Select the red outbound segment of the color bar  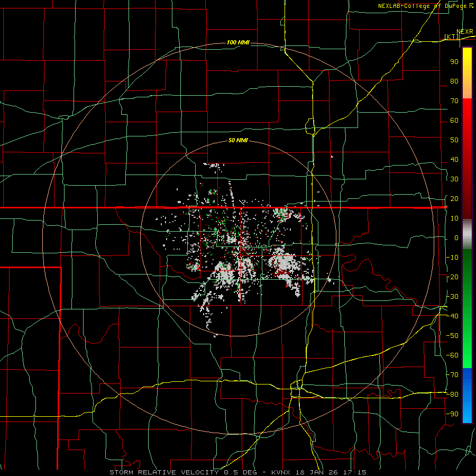coord(467,159)
